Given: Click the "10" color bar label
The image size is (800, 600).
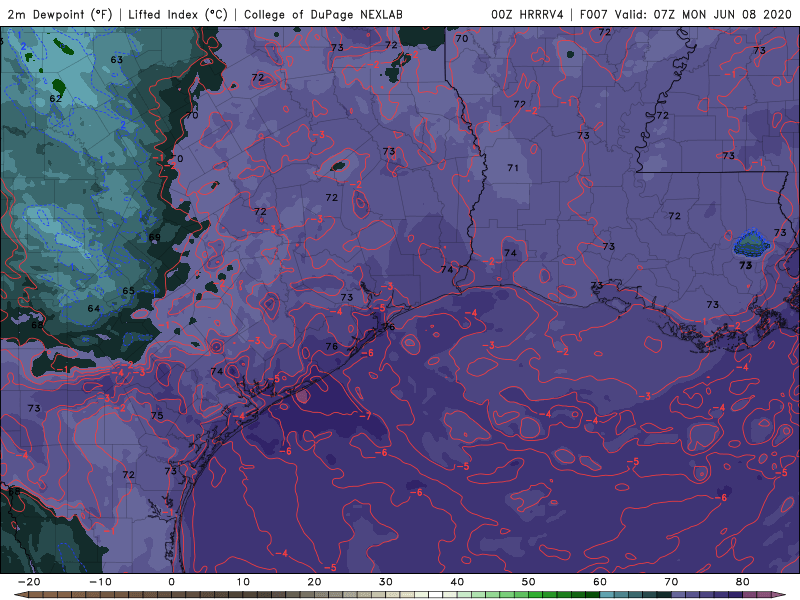Looking at the screenshot, I should (243, 582).
